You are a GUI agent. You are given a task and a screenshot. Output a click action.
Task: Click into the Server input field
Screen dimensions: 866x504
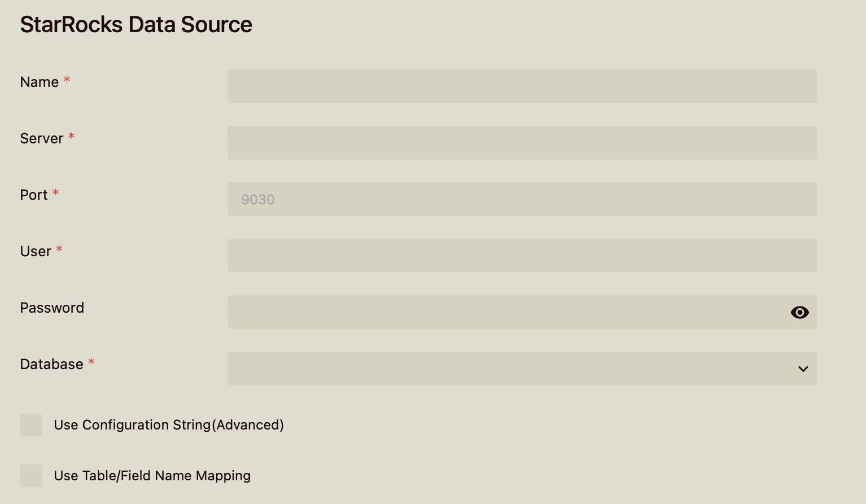coord(522,143)
